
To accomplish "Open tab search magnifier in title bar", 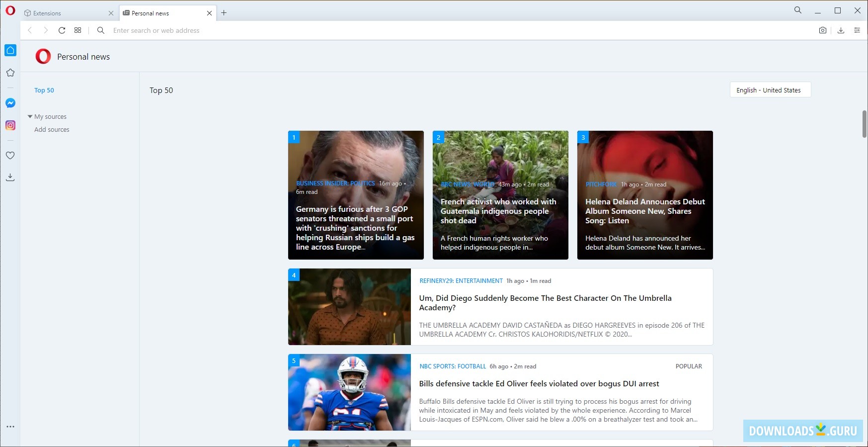I will pos(798,10).
